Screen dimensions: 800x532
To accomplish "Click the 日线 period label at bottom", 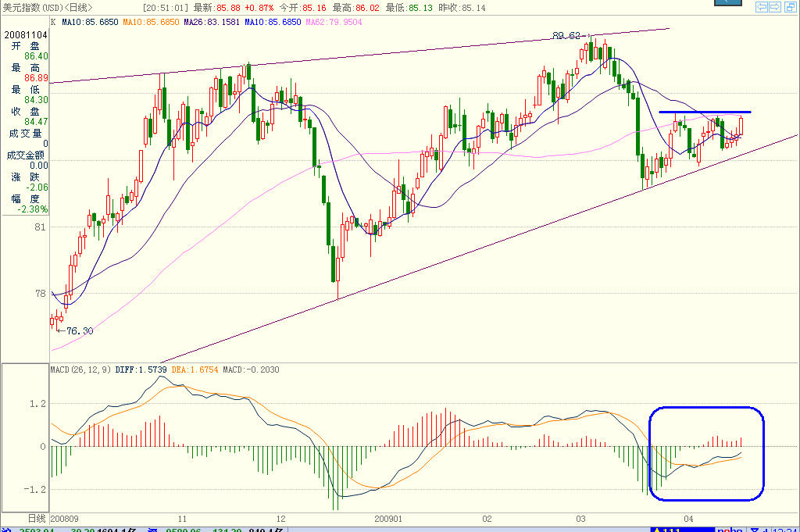I will point(37,519).
